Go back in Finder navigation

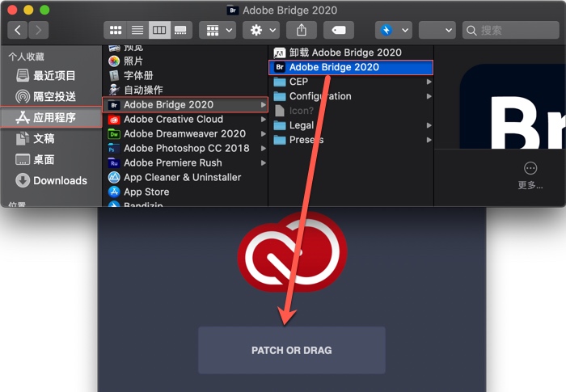pyautogui.click(x=17, y=30)
